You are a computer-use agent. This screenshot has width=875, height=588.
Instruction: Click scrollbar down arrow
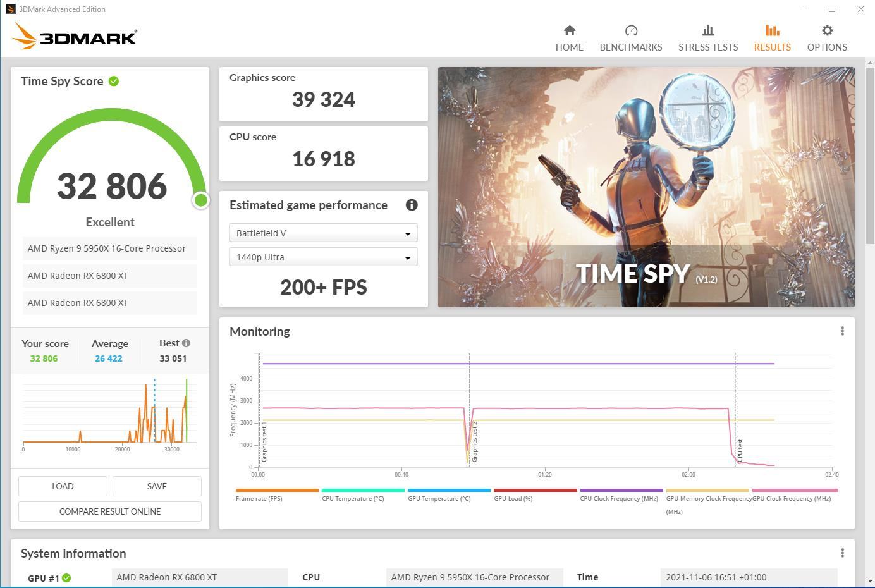tap(870, 580)
